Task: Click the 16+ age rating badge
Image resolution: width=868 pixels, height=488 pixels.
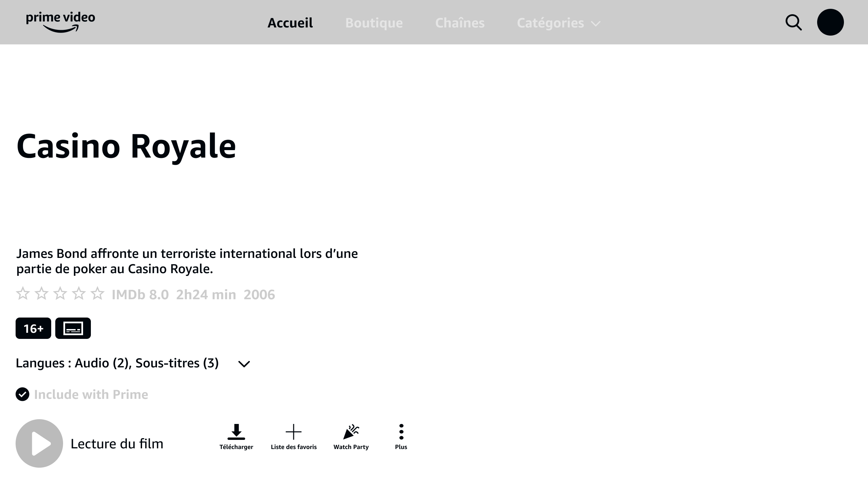Action: pos(33,328)
